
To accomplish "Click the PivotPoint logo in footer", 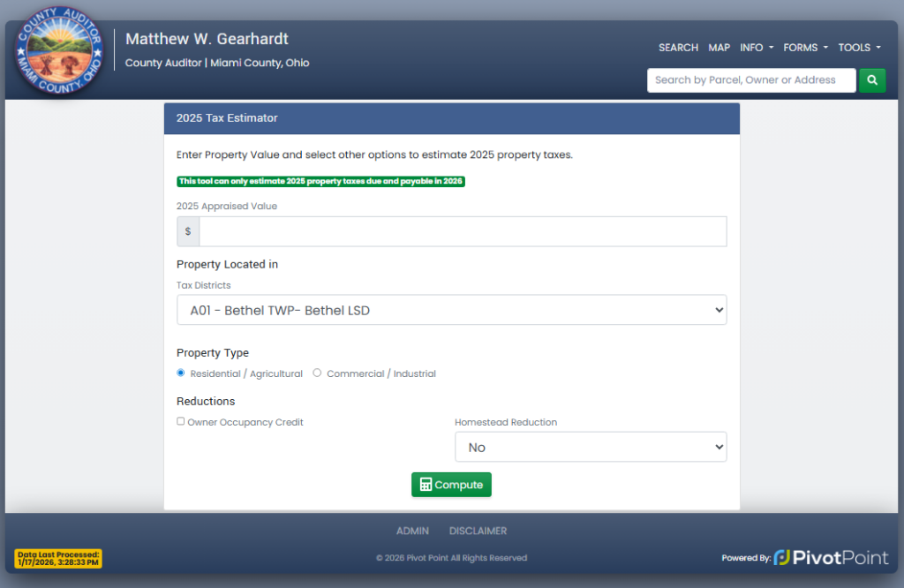I will (830, 557).
